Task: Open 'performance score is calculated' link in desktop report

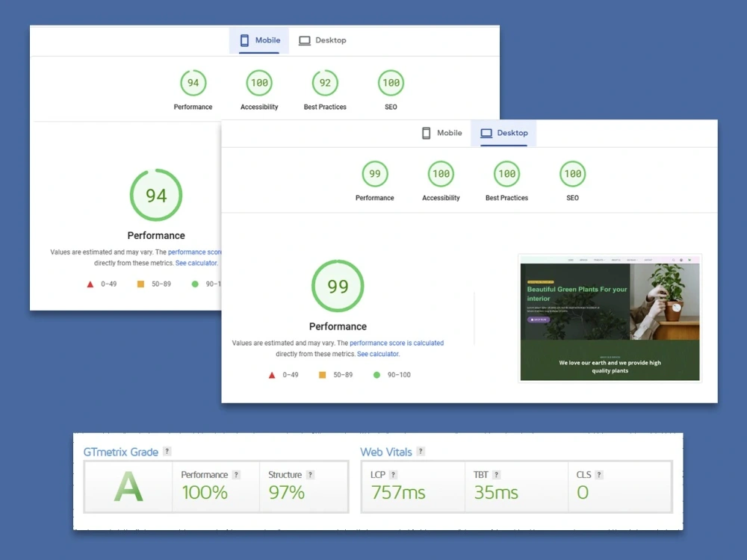Action: [397, 343]
